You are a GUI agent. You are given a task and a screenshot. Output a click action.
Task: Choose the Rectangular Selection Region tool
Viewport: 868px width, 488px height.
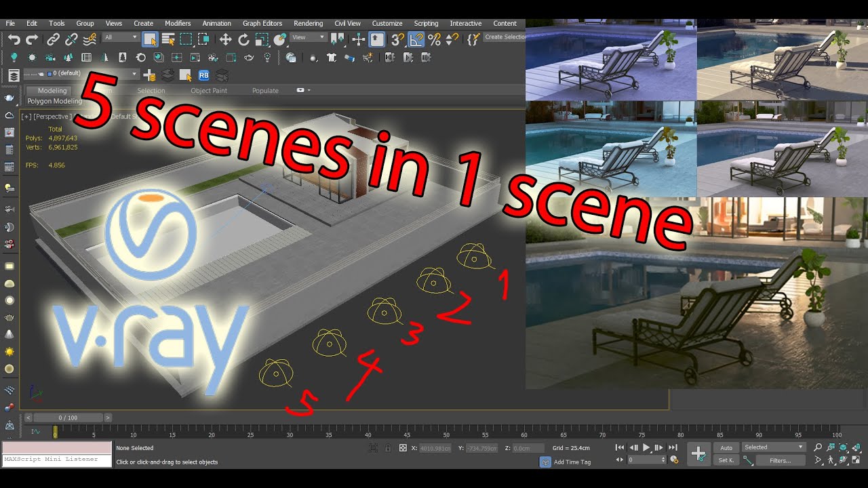[x=186, y=40]
